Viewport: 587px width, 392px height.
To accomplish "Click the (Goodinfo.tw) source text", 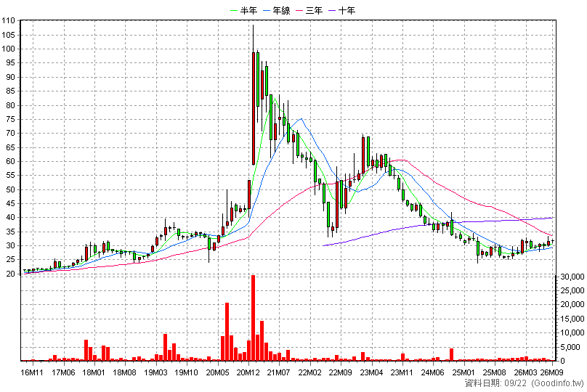I will (x=557, y=383).
